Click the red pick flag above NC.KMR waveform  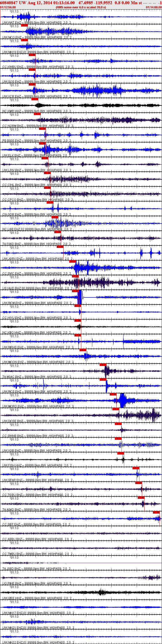[34, 99]
